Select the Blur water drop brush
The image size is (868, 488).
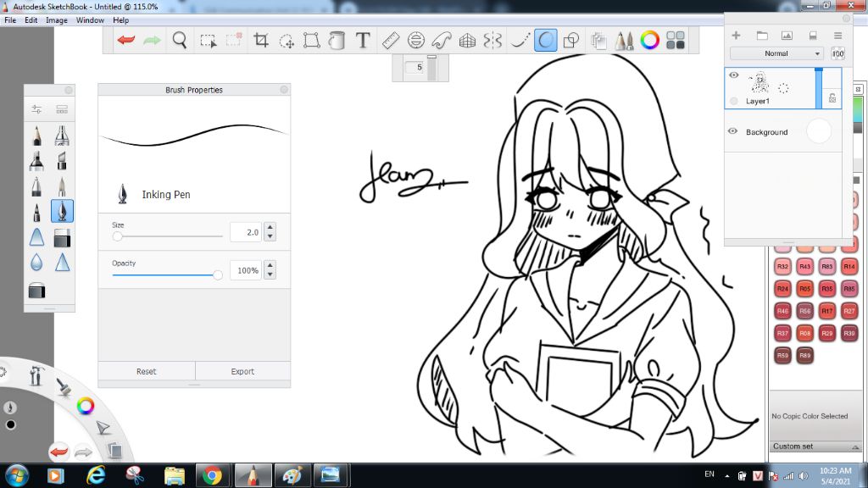(36, 262)
